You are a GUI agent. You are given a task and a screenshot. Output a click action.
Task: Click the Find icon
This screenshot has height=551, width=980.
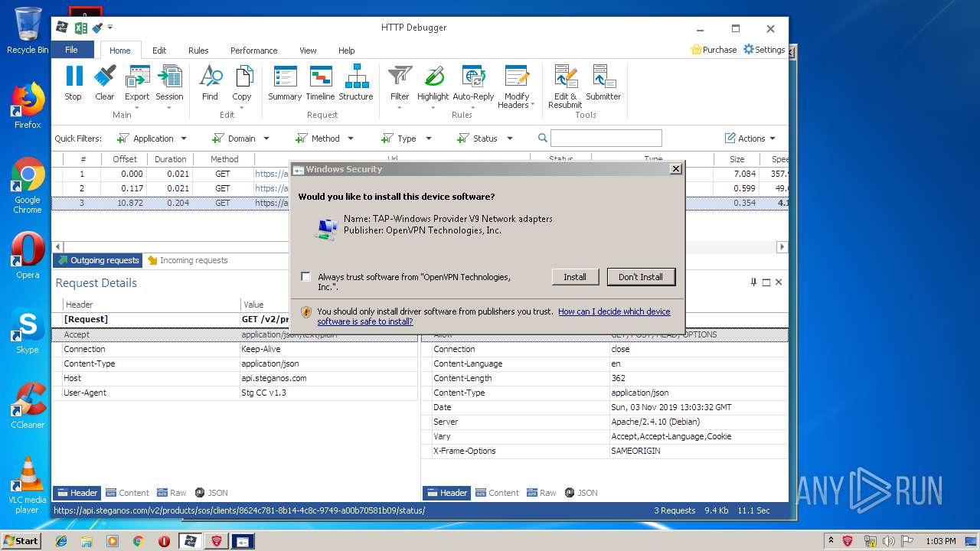click(x=210, y=77)
